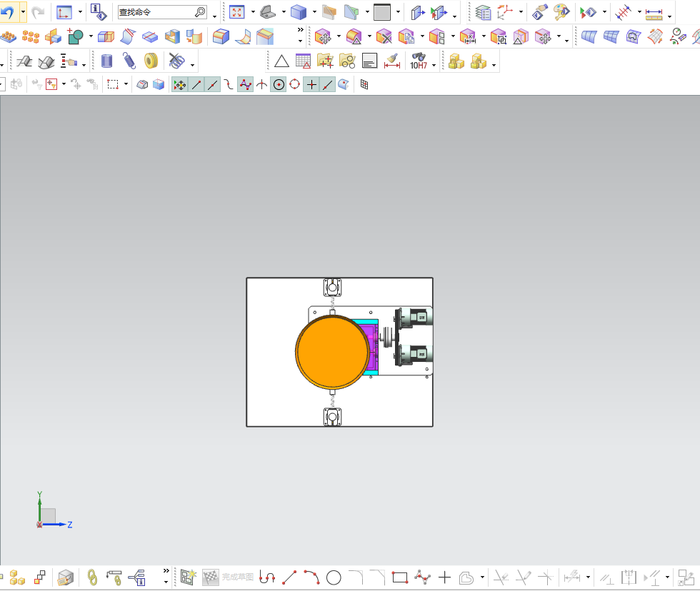Click the move face cube icon
This screenshot has width=700, height=591.
[x=323, y=36]
